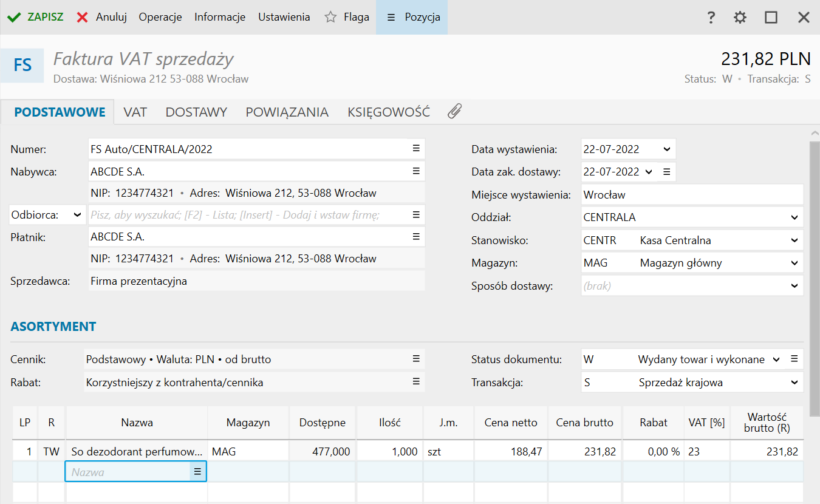Open the settings gear icon
Screen dimensions: 820x504
740,17
